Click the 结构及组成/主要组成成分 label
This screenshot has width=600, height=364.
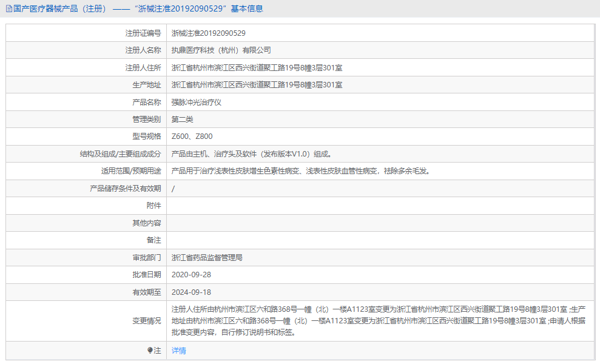[x=120, y=154]
